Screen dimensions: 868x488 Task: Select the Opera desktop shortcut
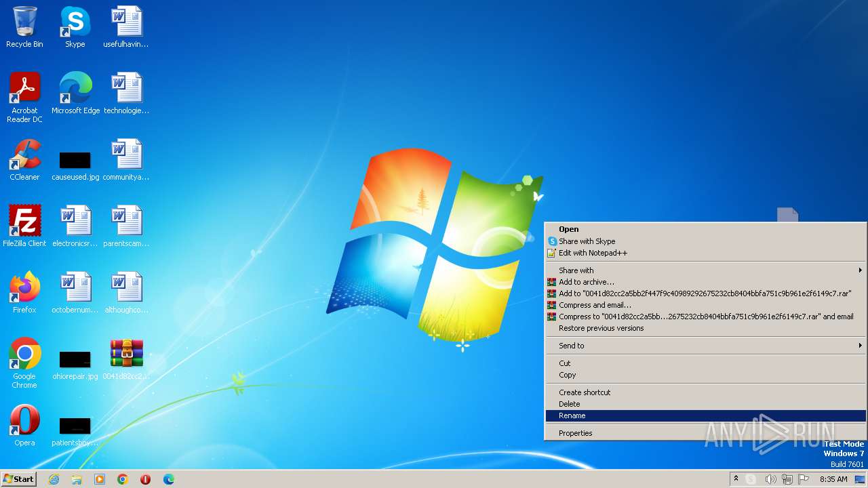pos(24,426)
